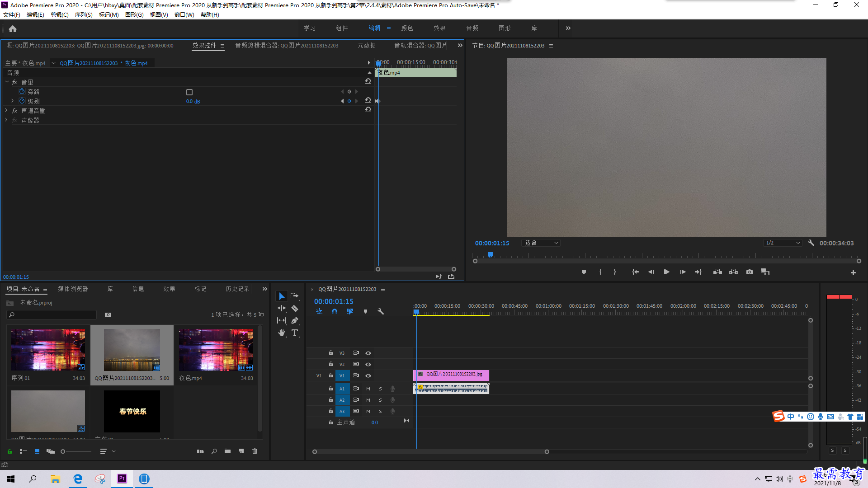Select the Razor tool
The width and height of the screenshot is (868, 488).
click(295, 308)
